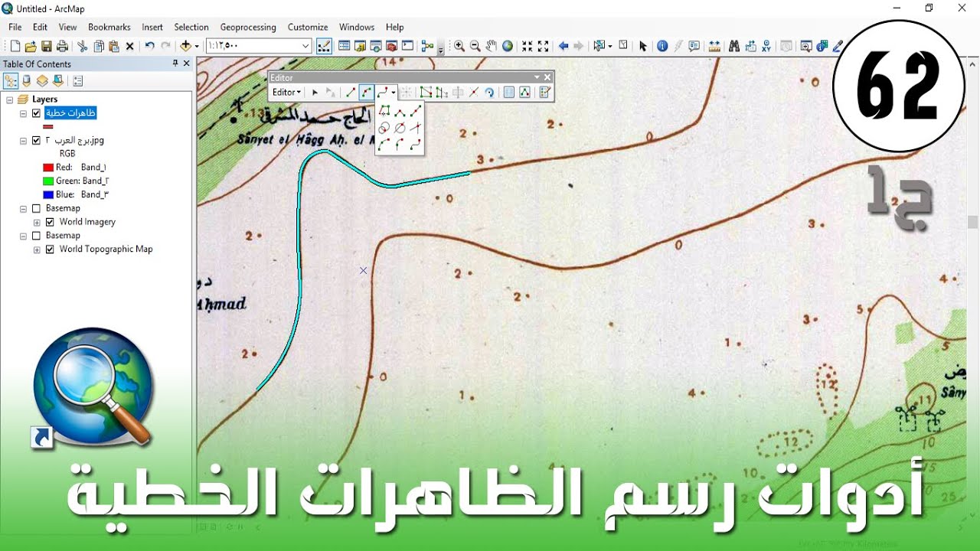Image resolution: width=980 pixels, height=551 pixels.
Task: Open the map scale combo box
Action: (x=259, y=46)
